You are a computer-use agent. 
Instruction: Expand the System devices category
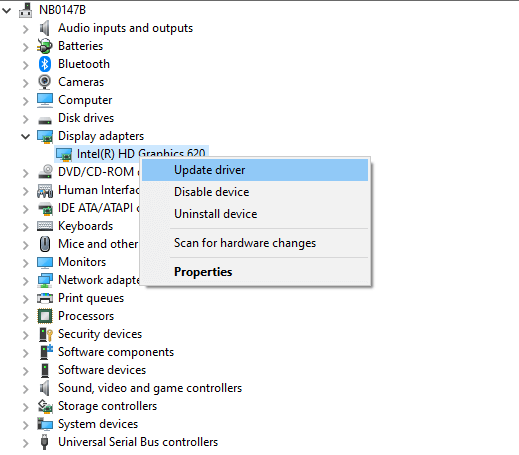25,425
